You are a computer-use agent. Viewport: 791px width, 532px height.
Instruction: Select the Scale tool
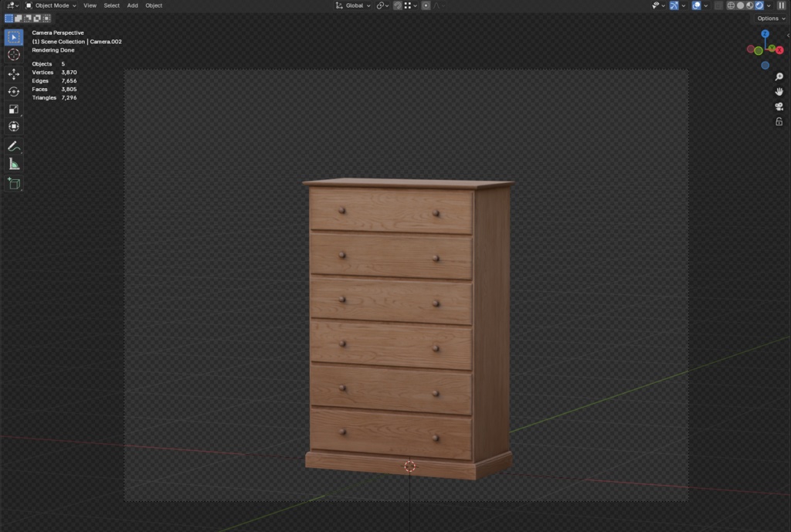point(14,110)
